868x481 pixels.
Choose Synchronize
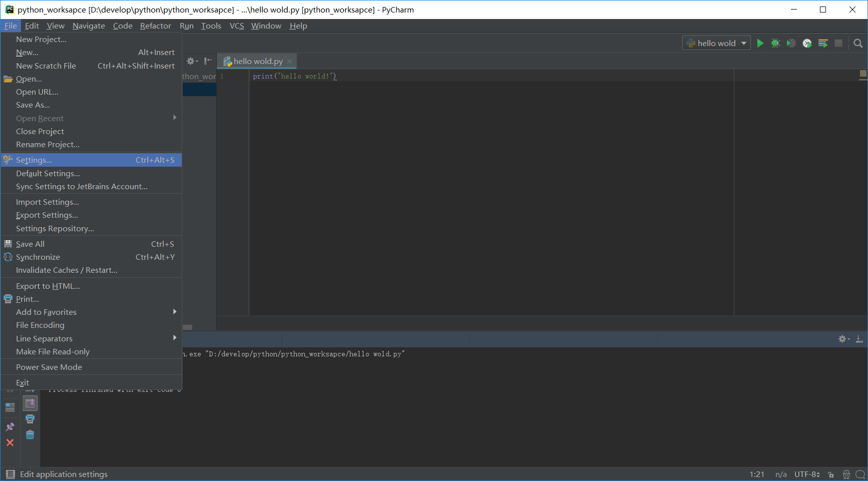91,257
